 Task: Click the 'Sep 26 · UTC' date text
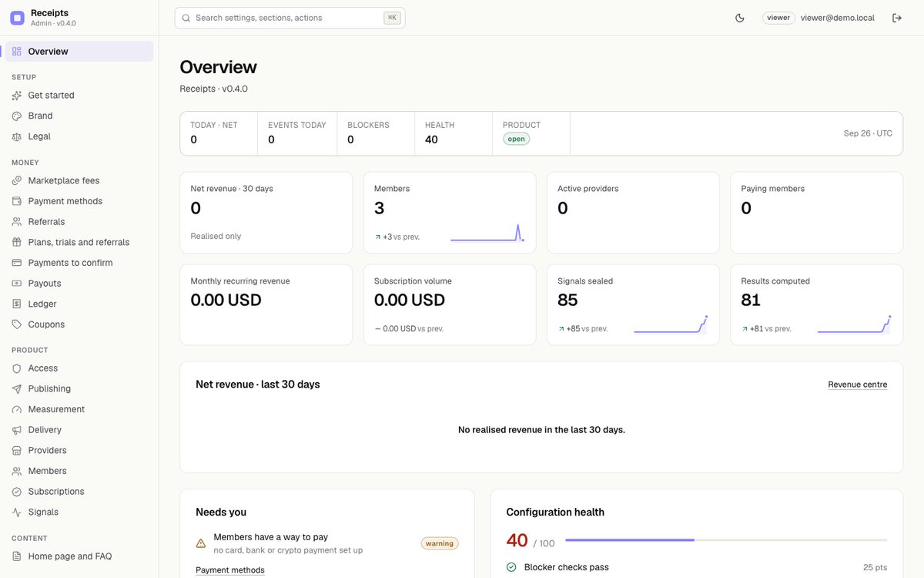pos(868,133)
